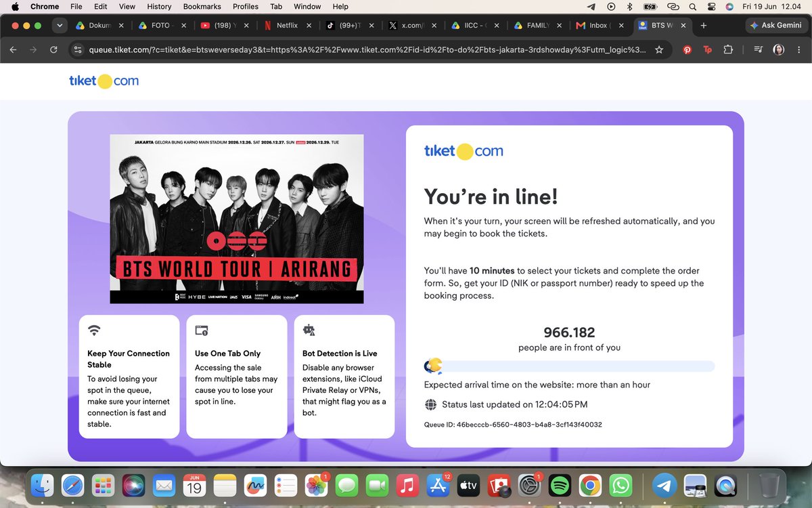
Task: Open the Chrome profile avatar
Action: tap(779, 49)
